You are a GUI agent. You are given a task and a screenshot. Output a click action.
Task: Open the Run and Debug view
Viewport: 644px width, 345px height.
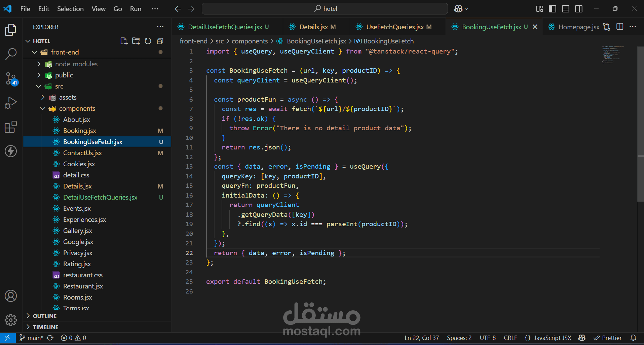[11, 103]
